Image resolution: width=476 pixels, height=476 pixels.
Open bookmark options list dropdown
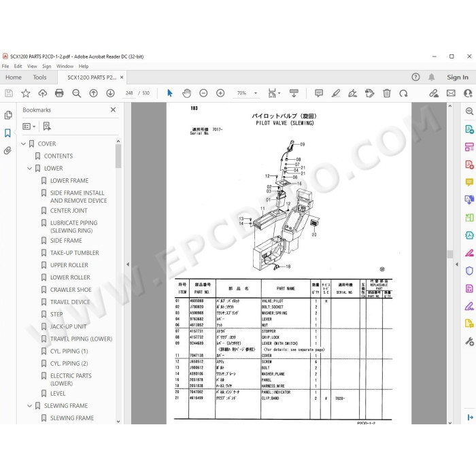[x=29, y=126]
